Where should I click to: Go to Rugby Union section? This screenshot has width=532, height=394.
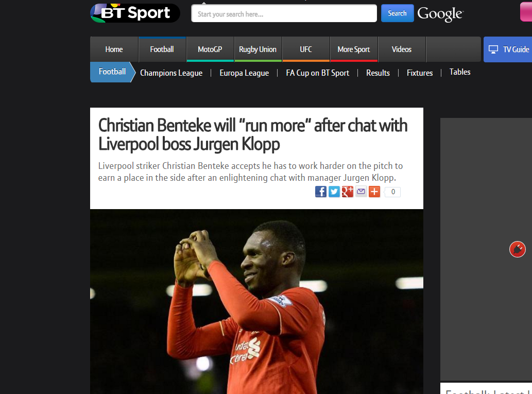tap(258, 49)
